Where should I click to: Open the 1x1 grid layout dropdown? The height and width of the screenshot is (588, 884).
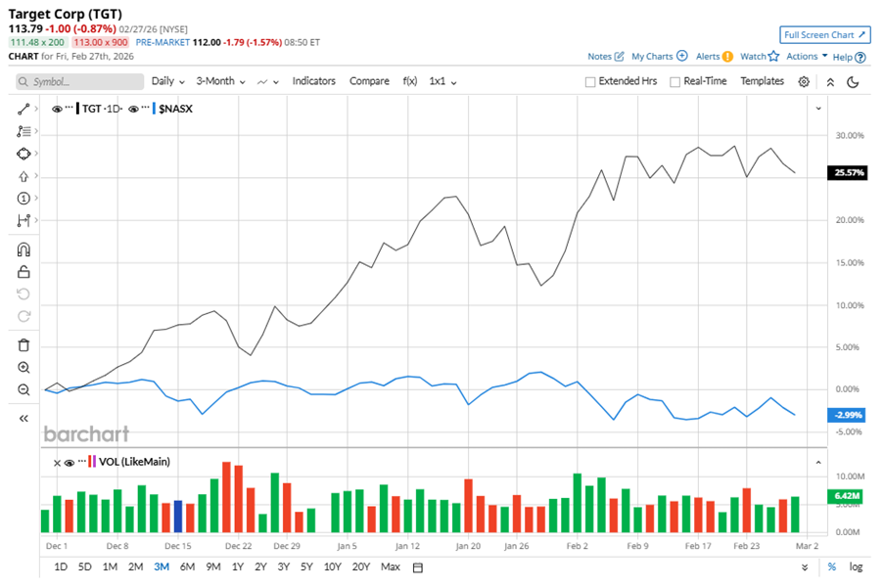(x=442, y=81)
